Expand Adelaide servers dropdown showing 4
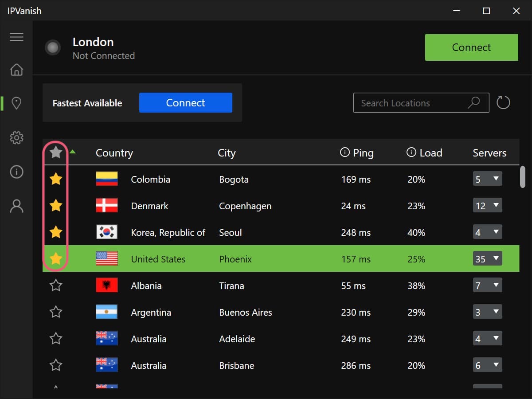The width and height of the screenshot is (532, 399). click(487, 339)
